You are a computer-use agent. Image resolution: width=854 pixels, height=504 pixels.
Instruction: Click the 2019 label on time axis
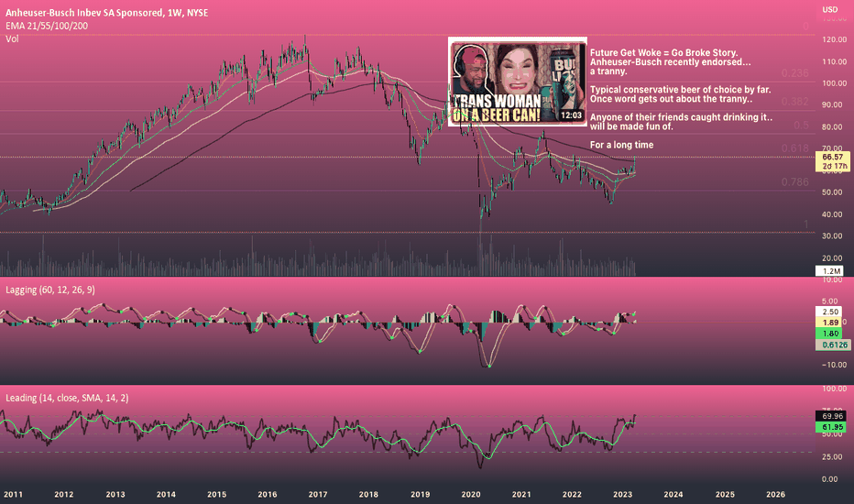[x=420, y=494]
